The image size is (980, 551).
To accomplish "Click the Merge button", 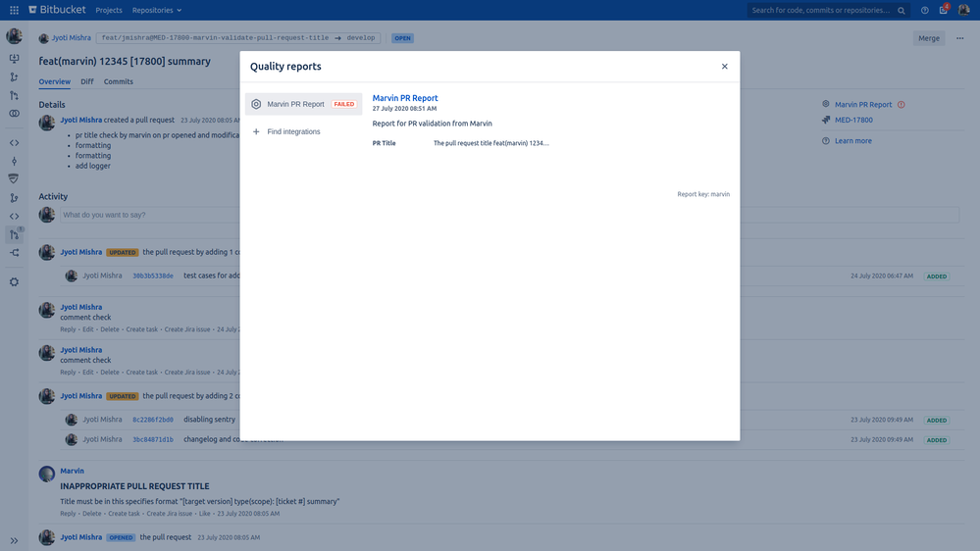I will pos(929,38).
